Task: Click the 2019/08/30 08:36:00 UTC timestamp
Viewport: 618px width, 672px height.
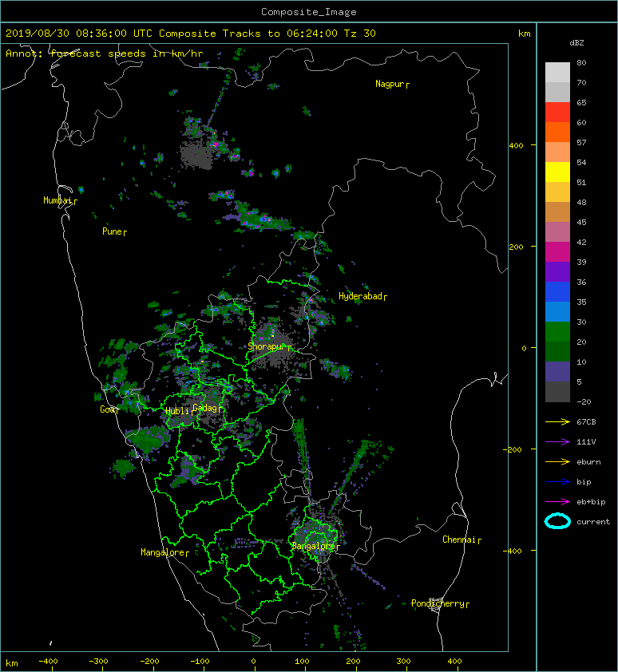Action: [79, 34]
